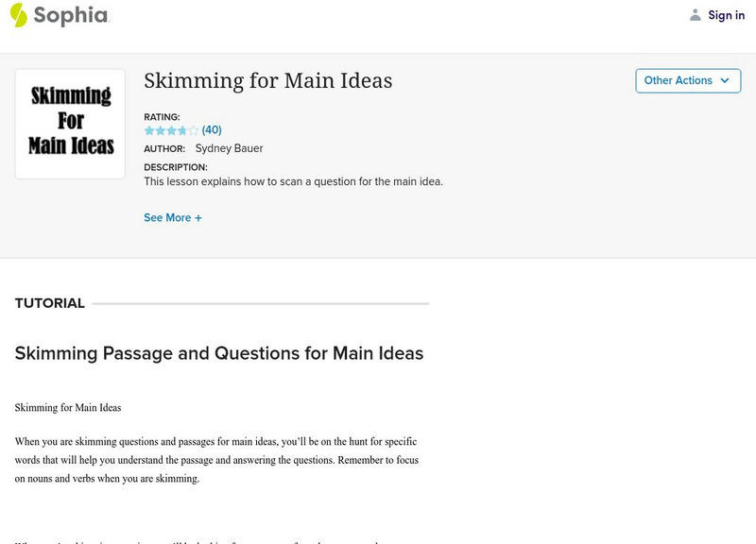Click the fifth, empty rating star
Screen dimensions: 756x544
[194, 130]
